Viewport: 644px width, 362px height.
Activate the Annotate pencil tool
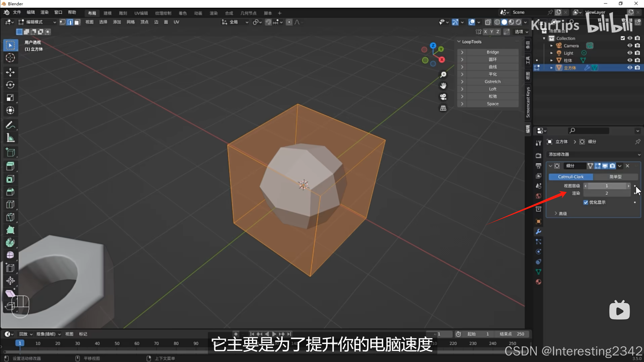tap(10, 125)
